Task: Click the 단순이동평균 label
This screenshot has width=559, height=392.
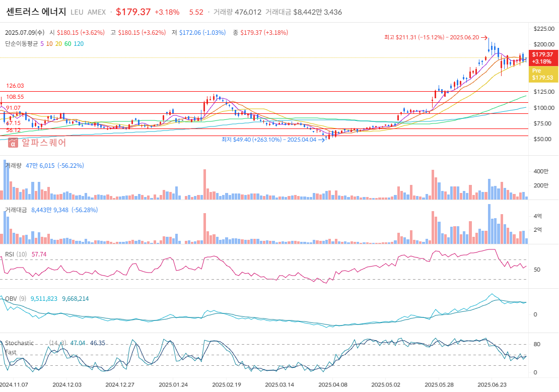Action: pyautogui.click(x=21, y=43)
